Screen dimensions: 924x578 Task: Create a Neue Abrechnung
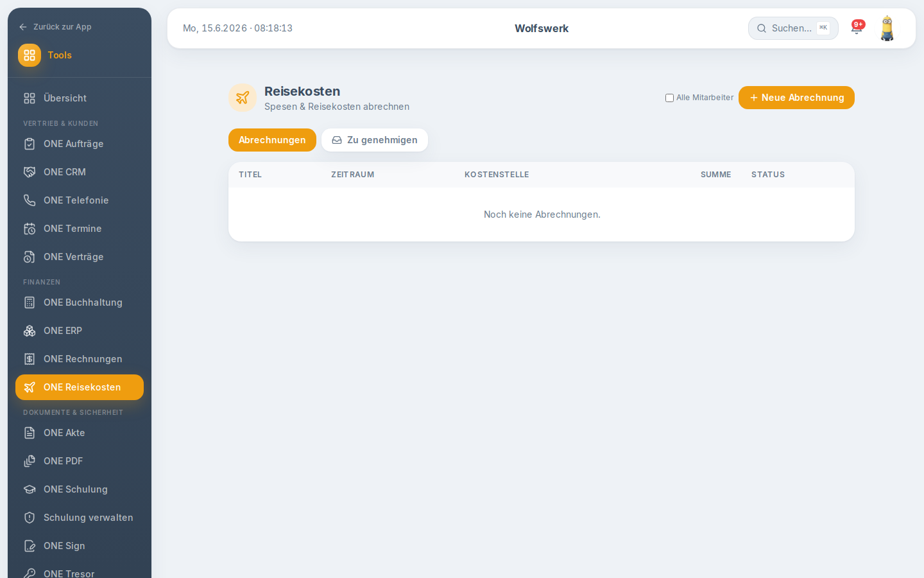click(796, 98)
